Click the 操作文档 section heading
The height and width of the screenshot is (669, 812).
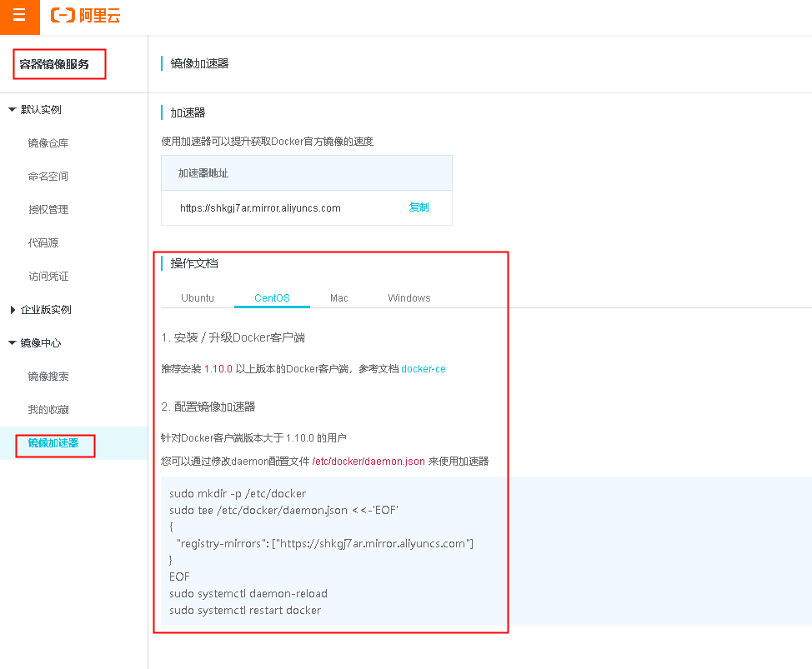point(194,264)
